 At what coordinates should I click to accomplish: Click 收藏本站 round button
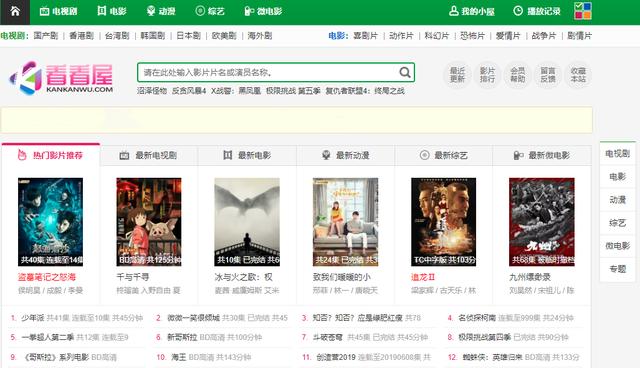point(578,75)
